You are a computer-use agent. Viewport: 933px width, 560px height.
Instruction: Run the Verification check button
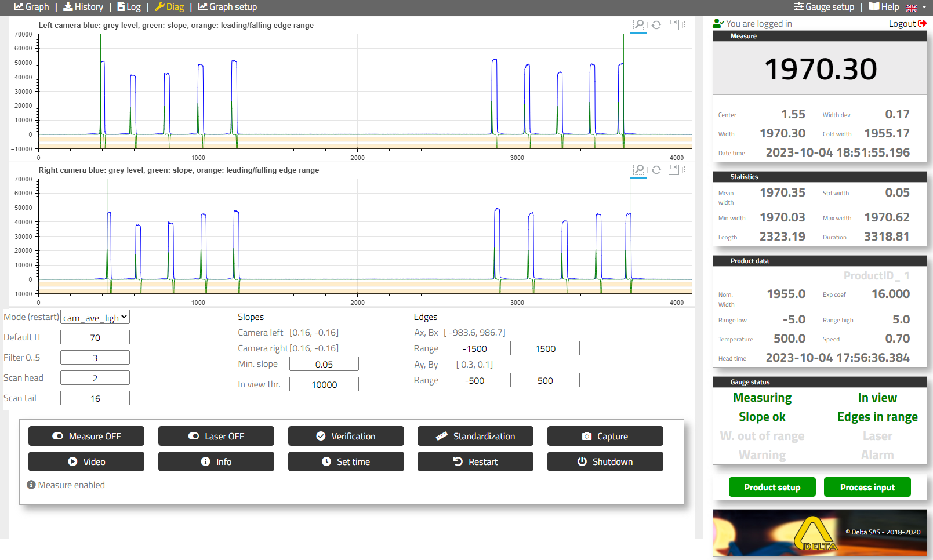click(x=346, y=436)
